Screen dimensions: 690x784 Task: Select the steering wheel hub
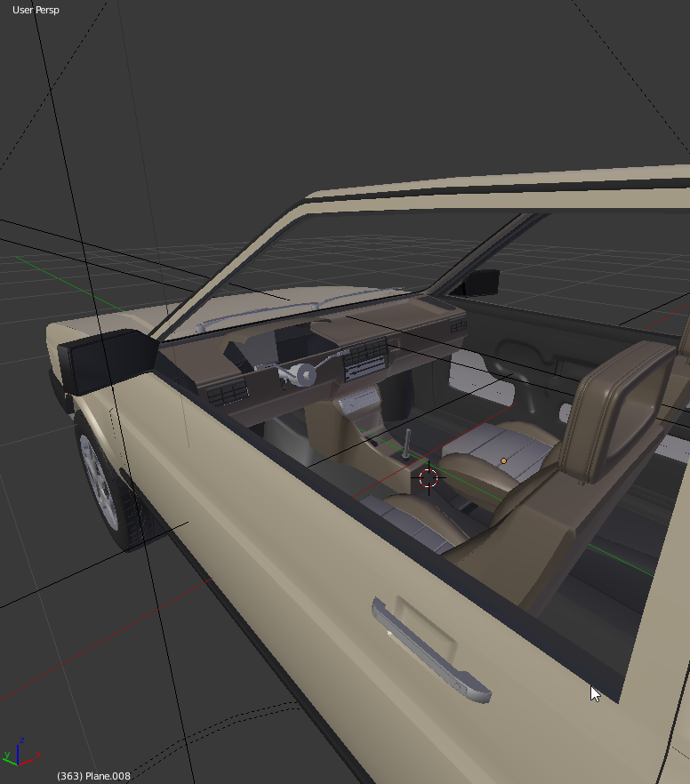pyautogui.click(x=305, y=374)
